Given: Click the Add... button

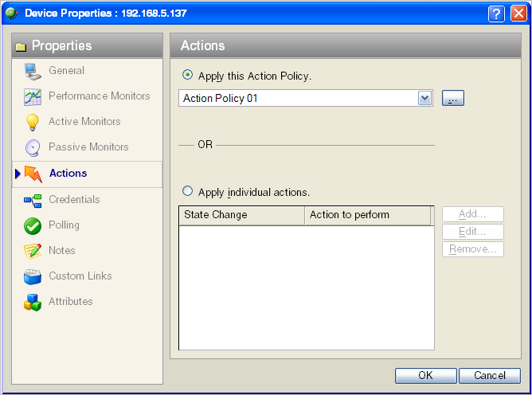Looking at the screenshot, I should [472, 214].
